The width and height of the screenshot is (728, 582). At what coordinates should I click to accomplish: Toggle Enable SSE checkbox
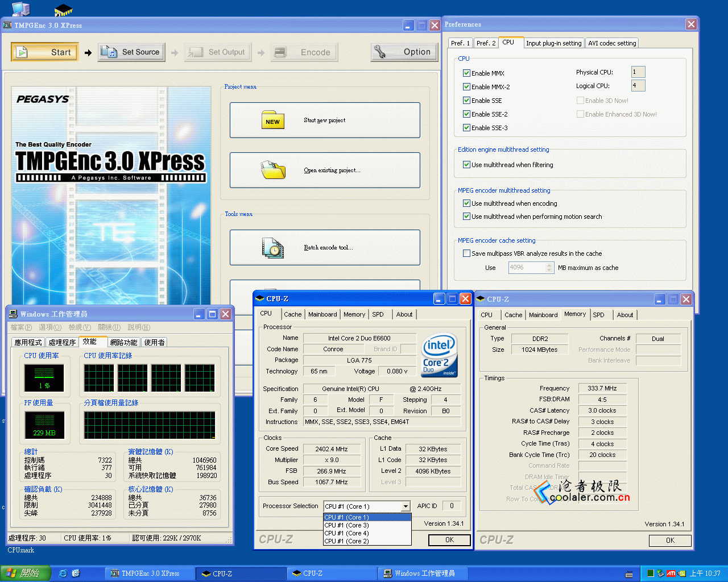(x=466, y=100)
